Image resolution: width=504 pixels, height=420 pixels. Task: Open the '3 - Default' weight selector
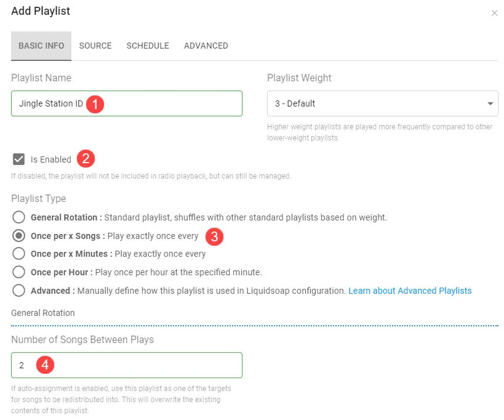pyautogui.click(x=375, y=103)
